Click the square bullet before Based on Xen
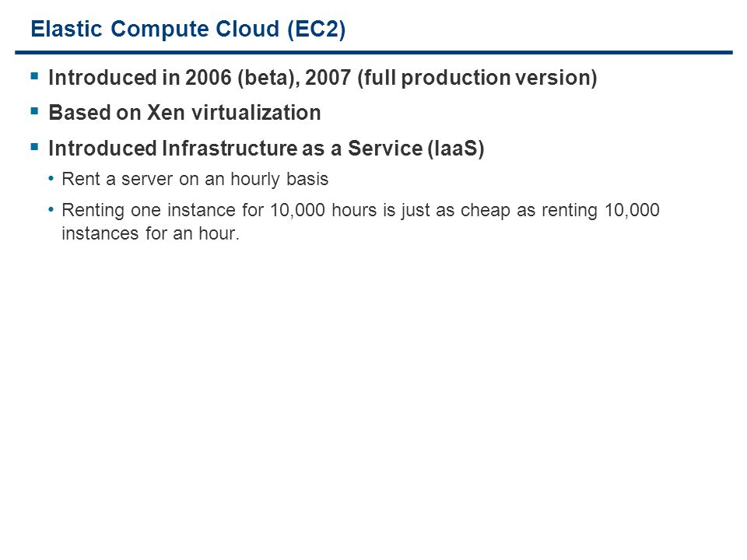 34,111
